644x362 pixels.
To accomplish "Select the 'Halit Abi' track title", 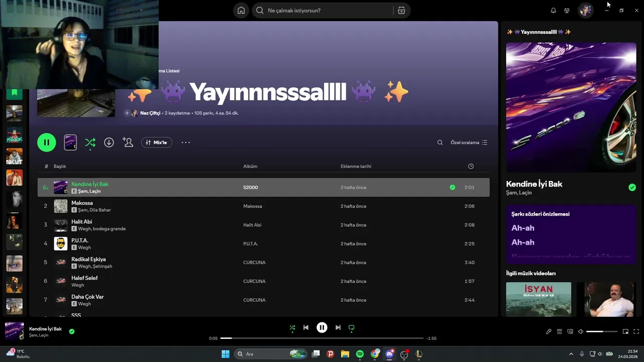I will (x=82, y=222).
